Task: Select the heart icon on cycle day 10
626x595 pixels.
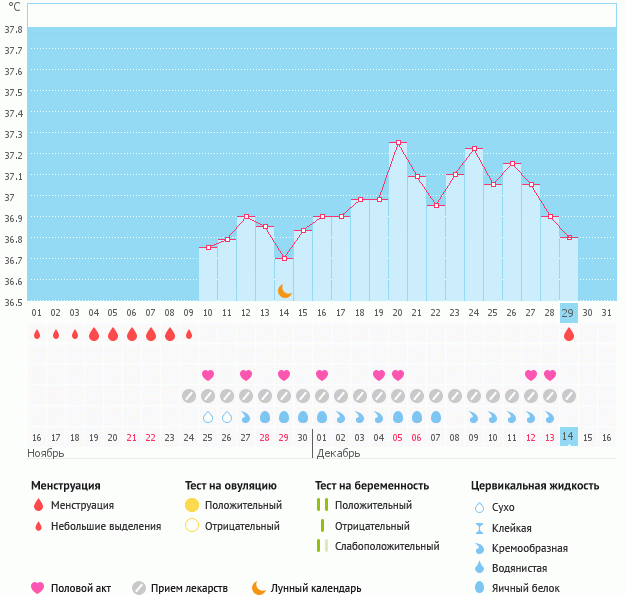Action: pos(208,375)
